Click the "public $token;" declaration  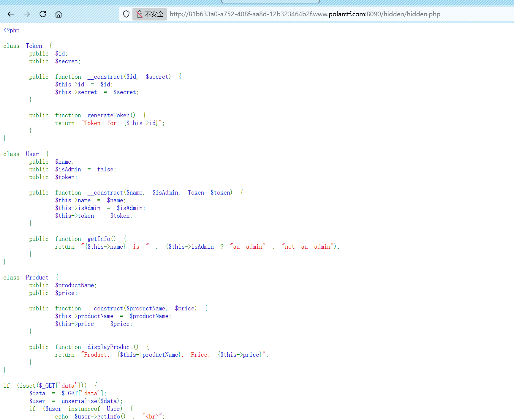point(53,177)
